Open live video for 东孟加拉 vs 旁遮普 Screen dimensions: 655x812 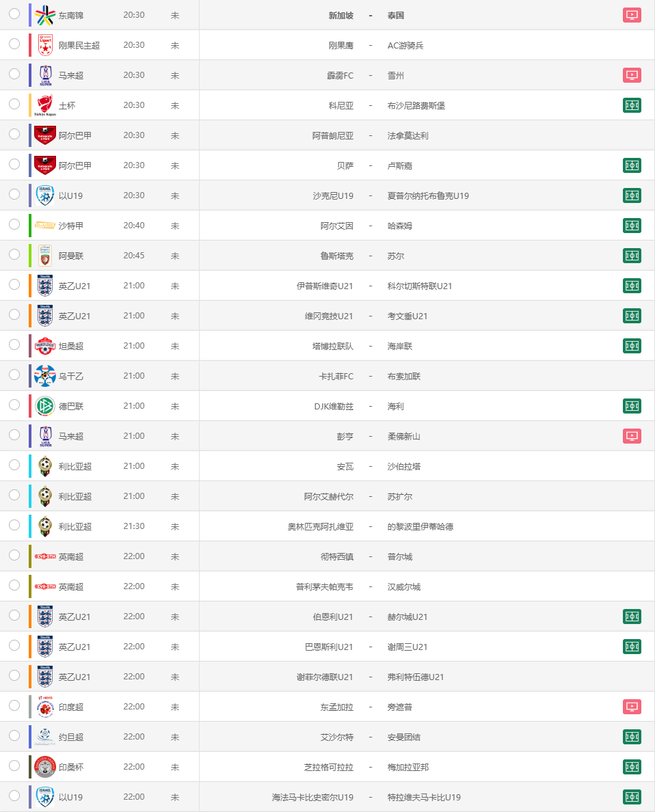[632, 707]
